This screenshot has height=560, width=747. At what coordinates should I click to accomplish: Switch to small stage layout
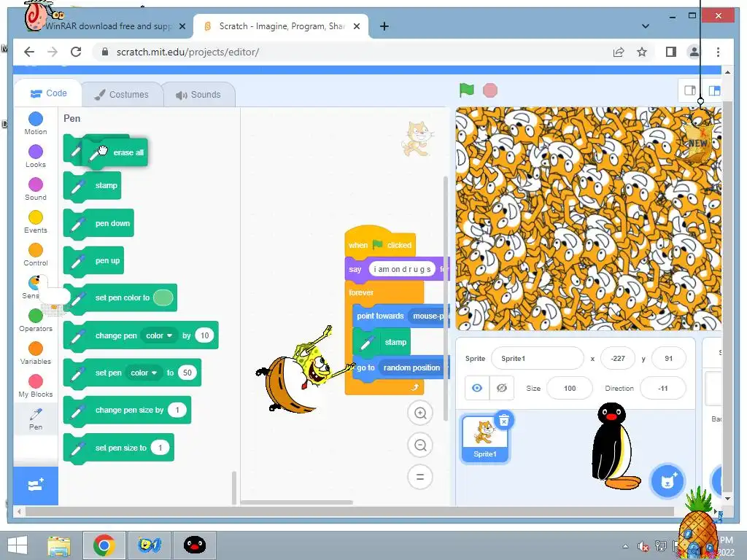[690, 90]
